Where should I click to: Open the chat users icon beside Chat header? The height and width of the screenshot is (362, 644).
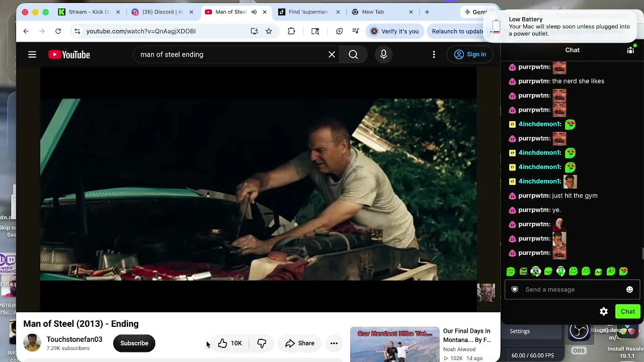(x=630, y=50)
